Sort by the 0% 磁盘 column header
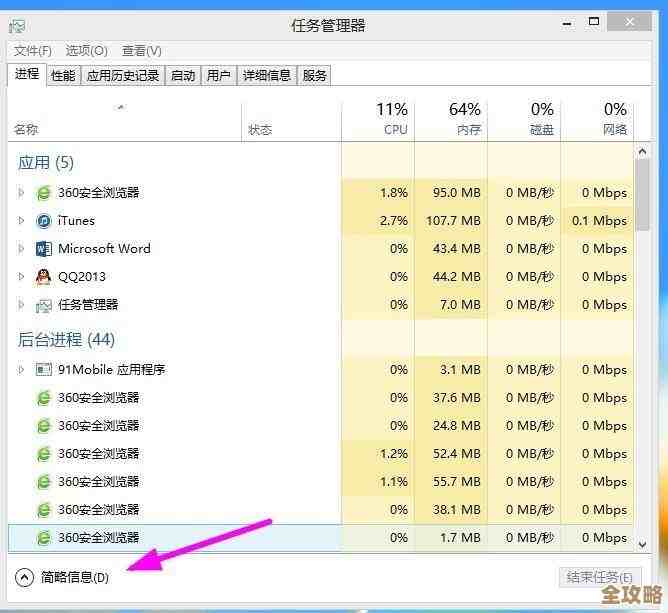The width and height of the screenshot is (668, 613). pos(524,121)
